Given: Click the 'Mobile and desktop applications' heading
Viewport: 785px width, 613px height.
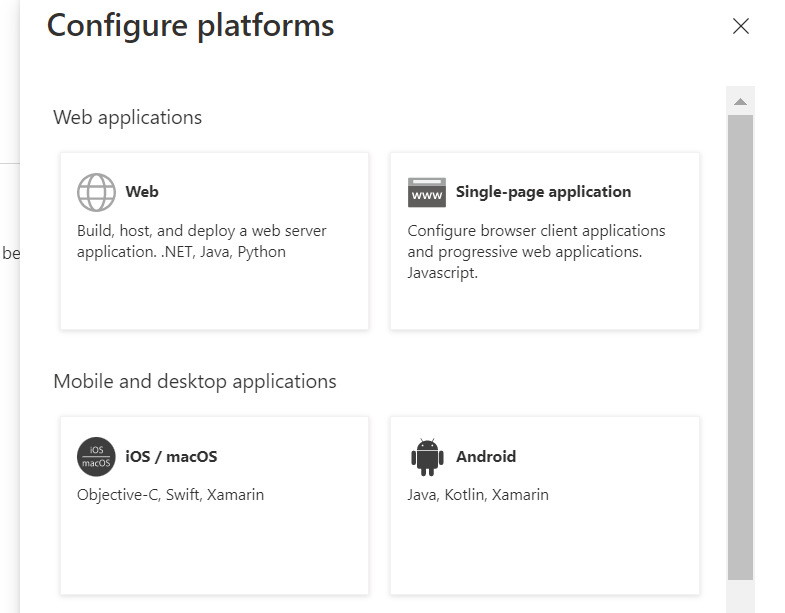Looking at the screenshot, I should (194, 381).
